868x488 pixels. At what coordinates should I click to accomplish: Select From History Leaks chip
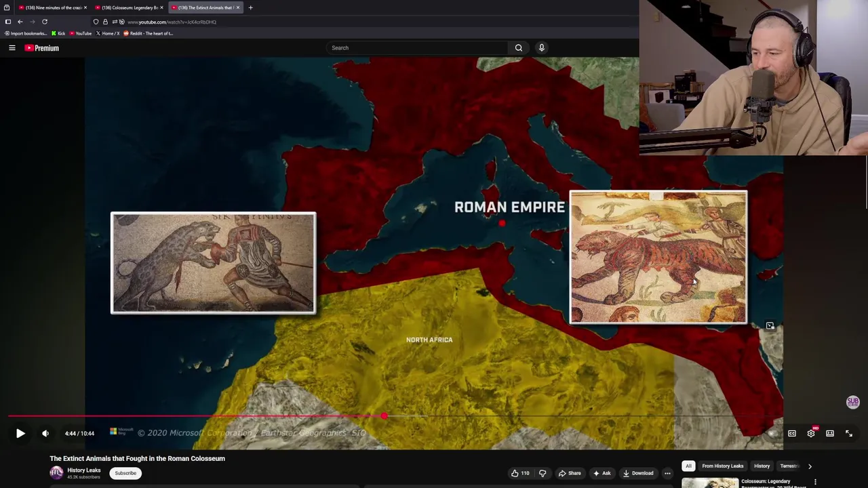723,466
